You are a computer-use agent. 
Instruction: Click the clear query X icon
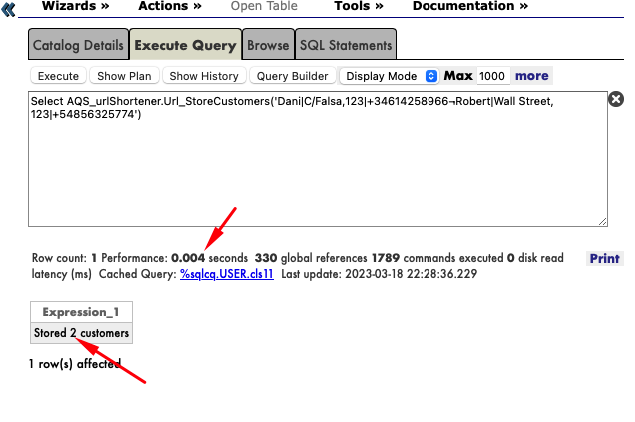point(616,99)
